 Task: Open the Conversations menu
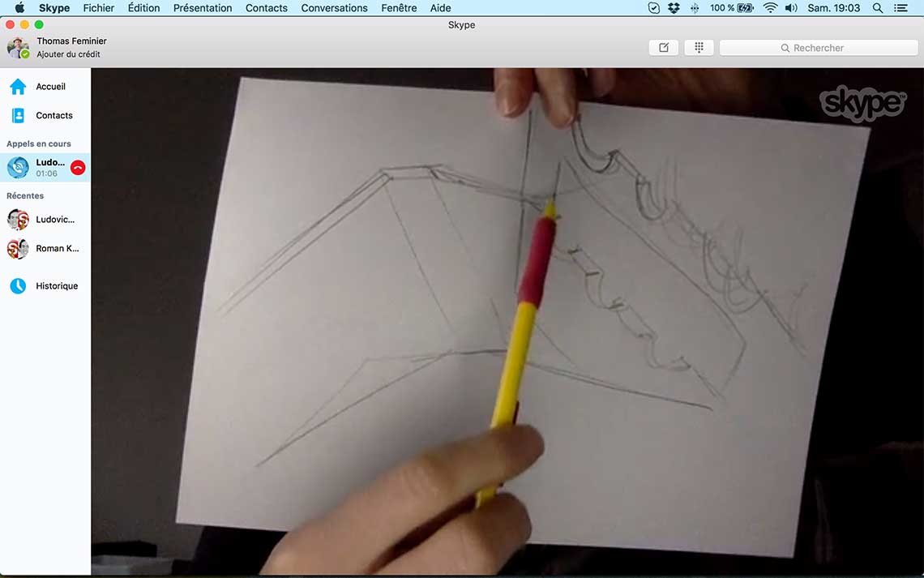point(334,7)
